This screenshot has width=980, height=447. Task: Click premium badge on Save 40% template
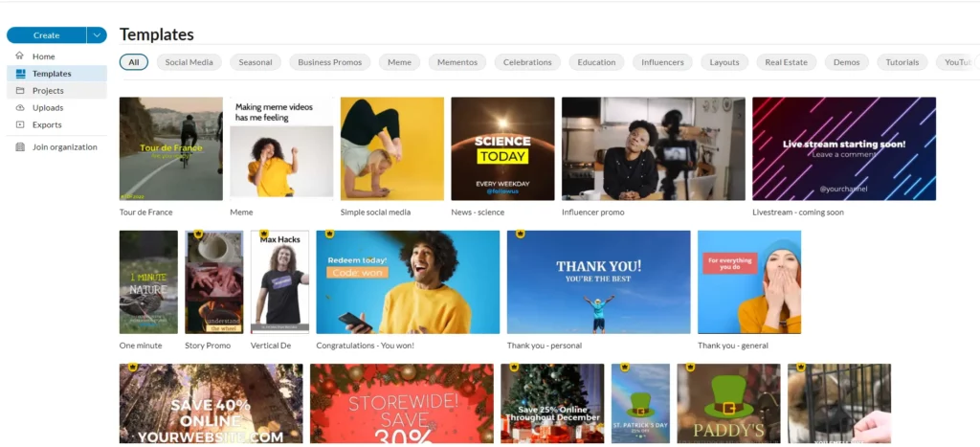pyautogui.click(x=132, y=367)
